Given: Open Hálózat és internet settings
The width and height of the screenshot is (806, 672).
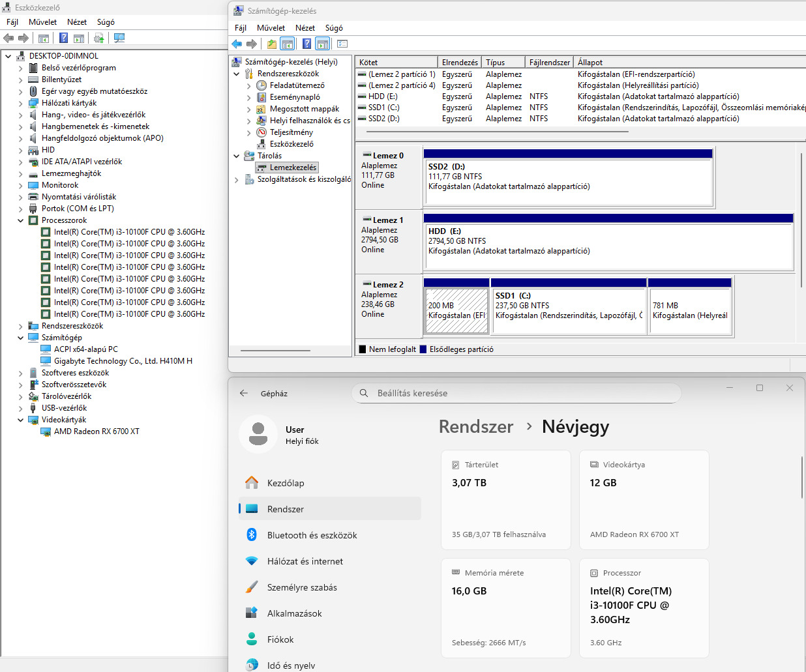Looking at the screenshot, I should 330,561.
